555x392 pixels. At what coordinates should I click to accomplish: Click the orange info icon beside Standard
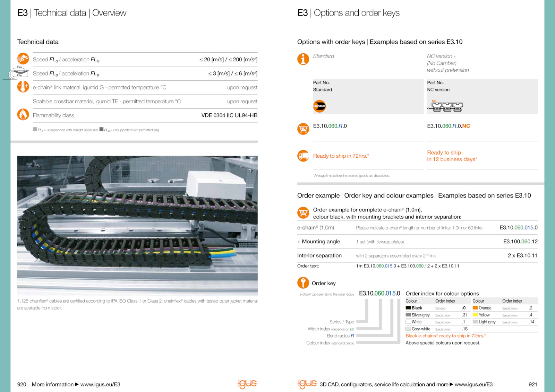[303, 59]
